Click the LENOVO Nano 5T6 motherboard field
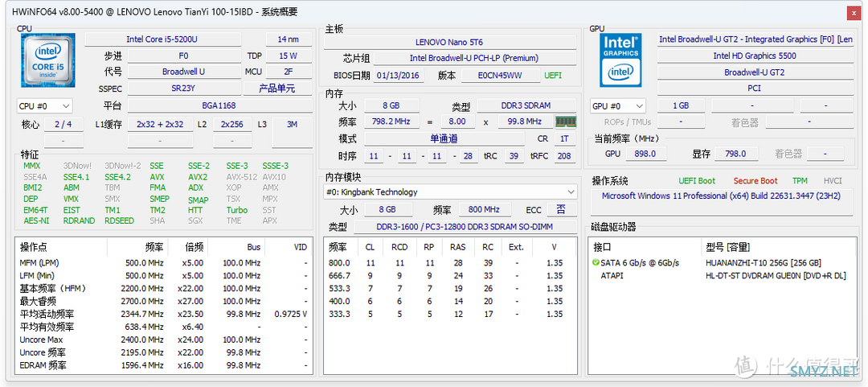Viewport: 868px width, 387px height. (449, 42)
